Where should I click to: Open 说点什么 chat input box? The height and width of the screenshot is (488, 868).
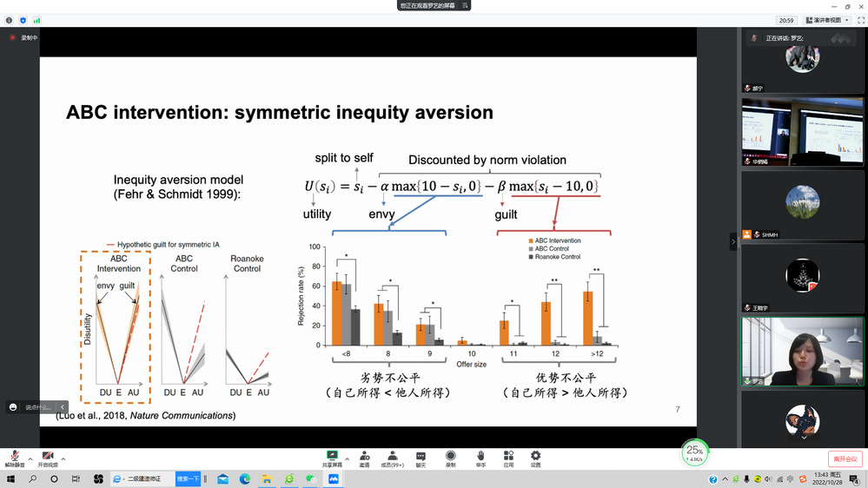click(36, 407)
